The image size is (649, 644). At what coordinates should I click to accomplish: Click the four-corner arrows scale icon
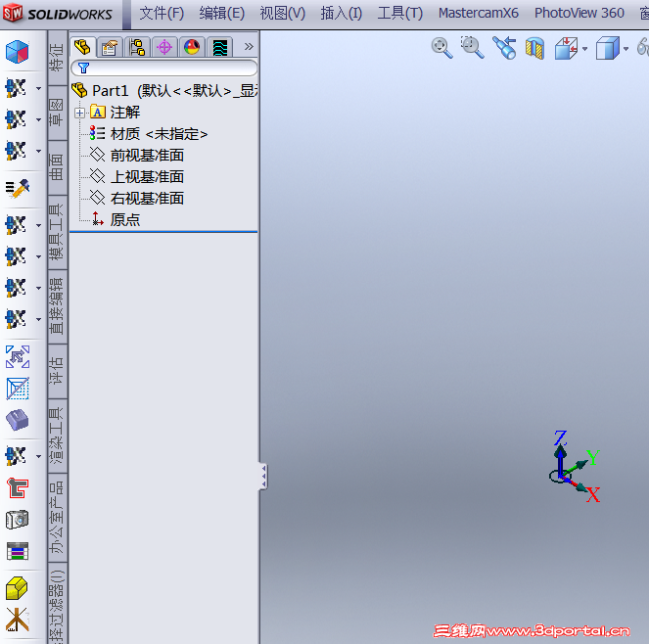[18, 357]
